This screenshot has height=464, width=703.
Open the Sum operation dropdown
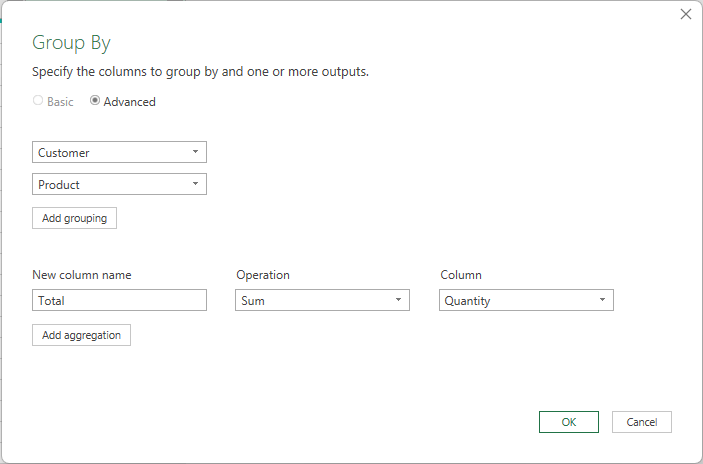322,300
